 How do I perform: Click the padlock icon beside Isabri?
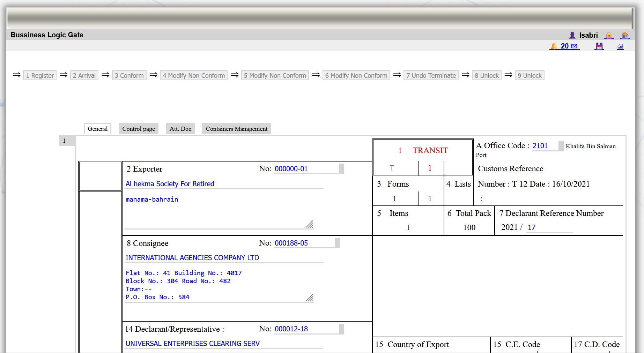(609, 35)
